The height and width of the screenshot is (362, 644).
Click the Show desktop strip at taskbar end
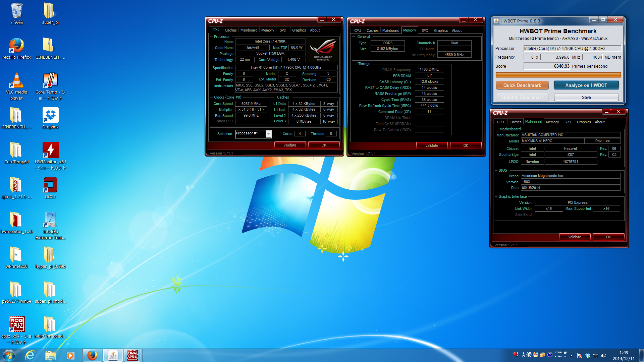pos(641,355)
